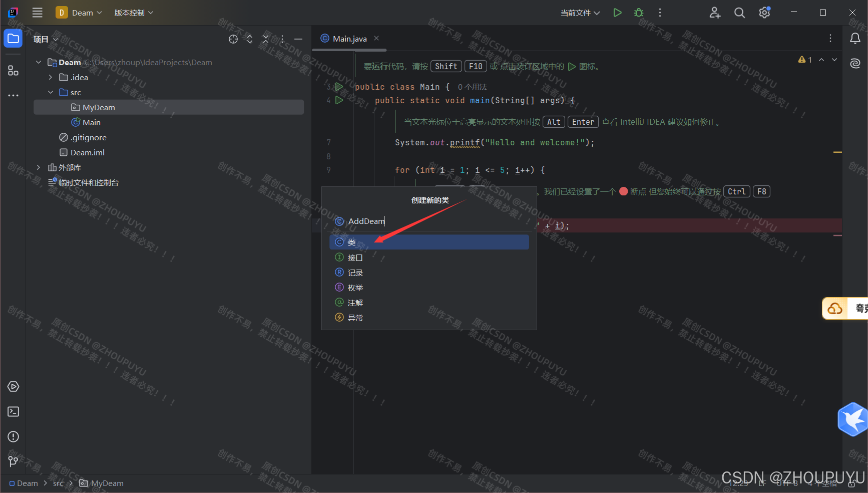Open the current file run configuration dropdown
Screen dimensions: 868x493
580,13
